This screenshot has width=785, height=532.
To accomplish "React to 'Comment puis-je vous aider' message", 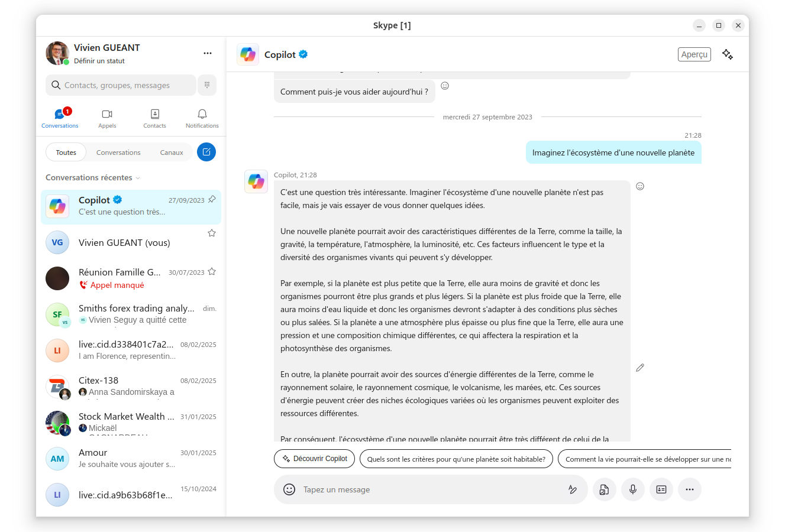I will pos(445,86).
